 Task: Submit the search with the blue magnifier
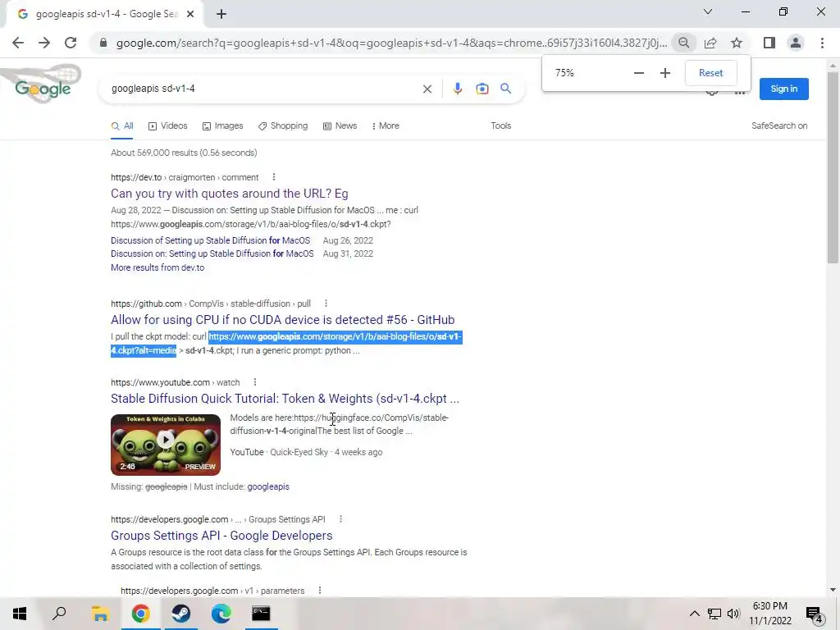point(505,89)
